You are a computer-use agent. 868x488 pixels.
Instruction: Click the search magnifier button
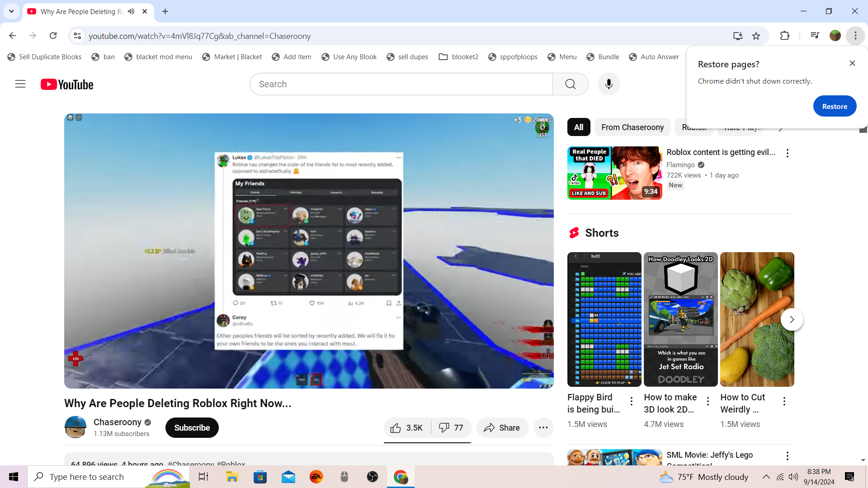(570, 84)
